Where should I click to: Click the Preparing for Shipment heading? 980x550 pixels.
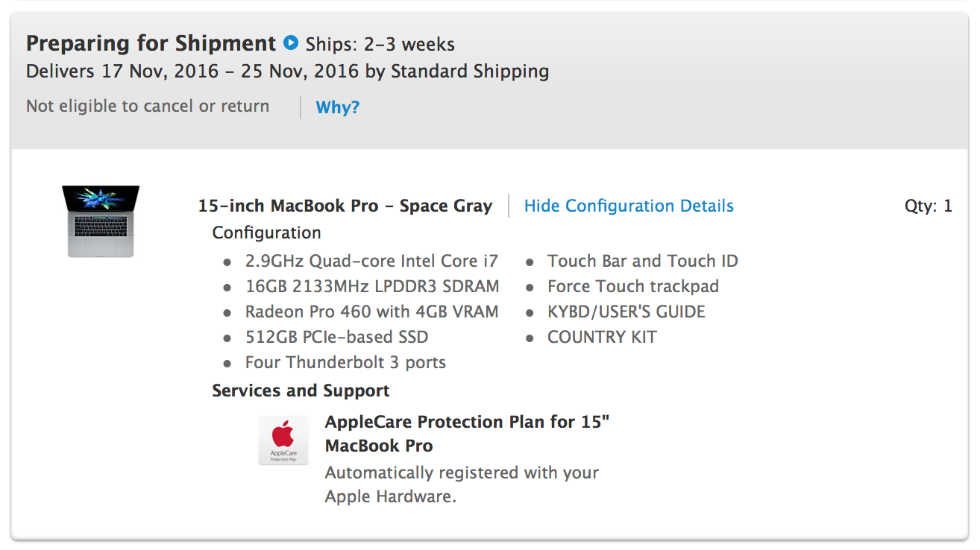pyautogui.click(x=151, y=43)
